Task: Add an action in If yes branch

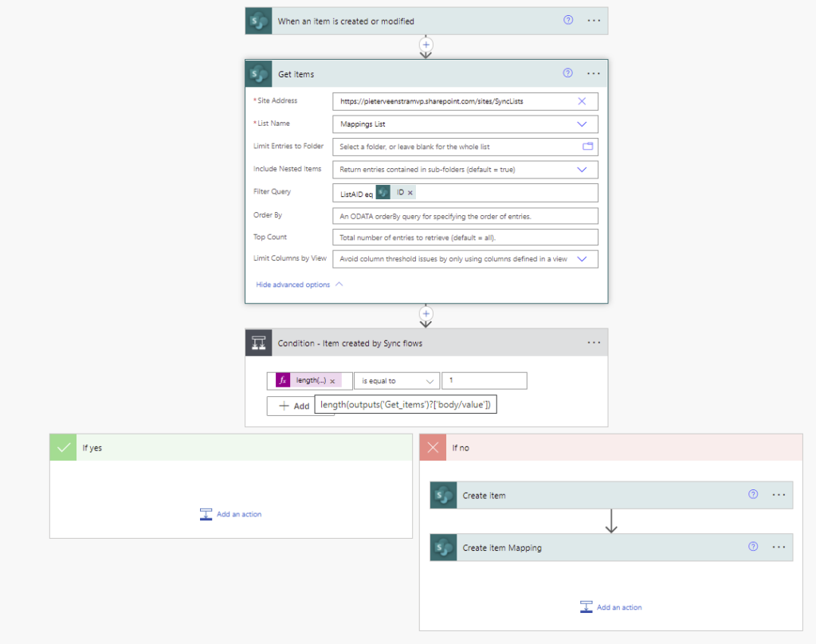Action: click(230, 514)
